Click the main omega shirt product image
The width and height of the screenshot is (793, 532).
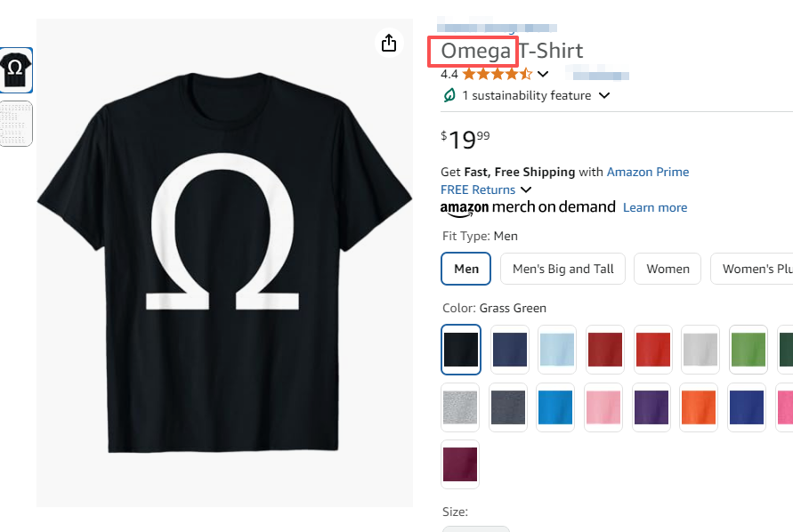tap(224, 263)
